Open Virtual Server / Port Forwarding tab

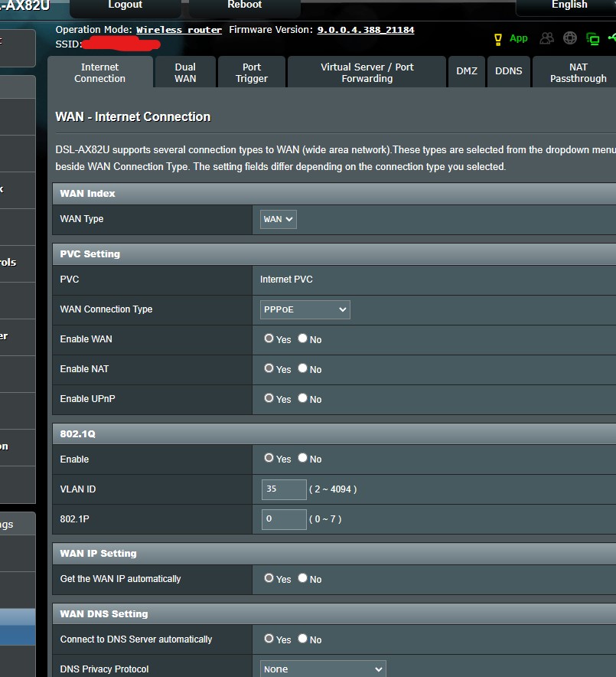point(367,73)
